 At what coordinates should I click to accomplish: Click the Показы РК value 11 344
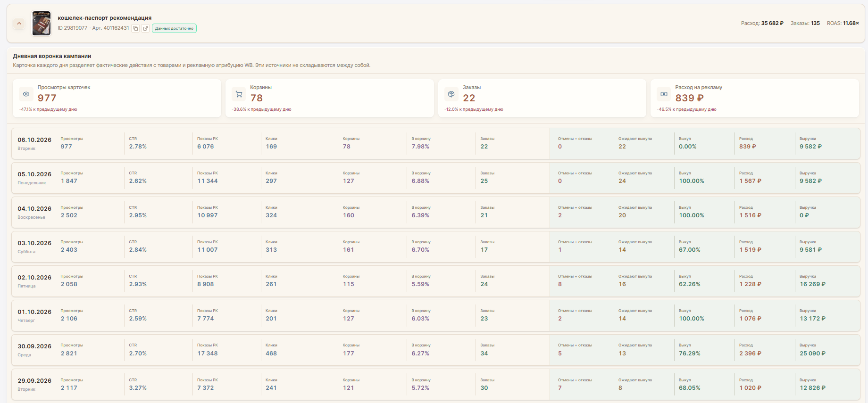(208, 181)
